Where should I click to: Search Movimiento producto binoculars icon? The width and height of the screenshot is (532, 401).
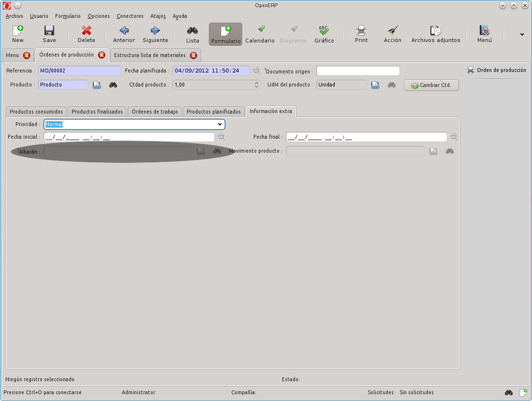point(450,151)
